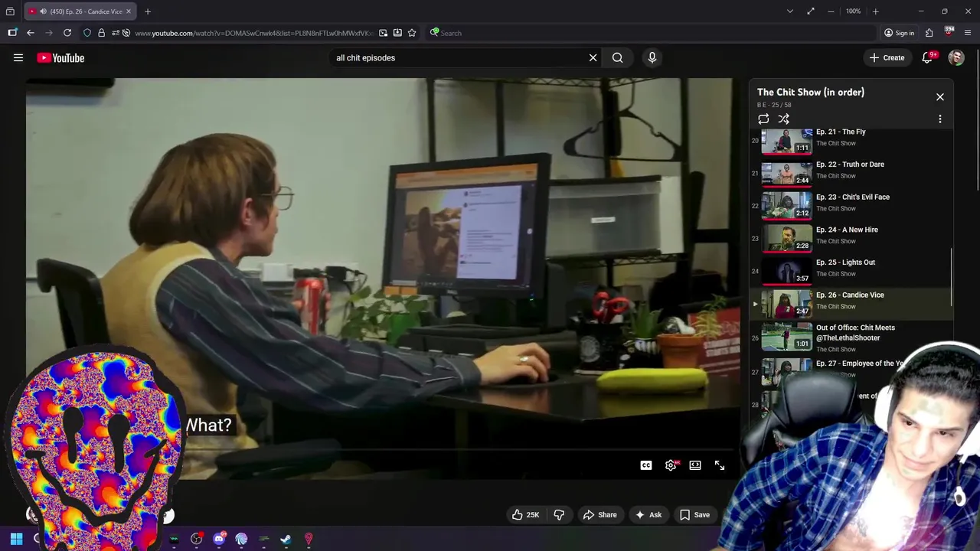Open the browser application menu

tap(968, 33)
